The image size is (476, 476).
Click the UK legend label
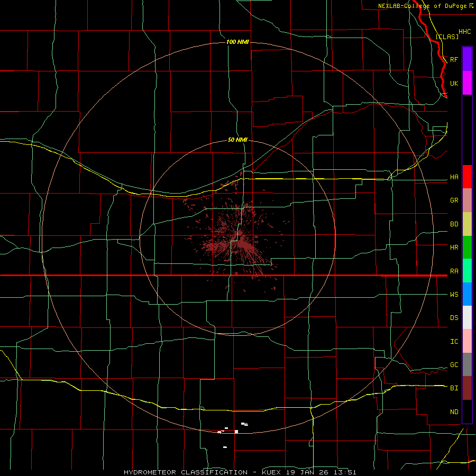[454, 83]
